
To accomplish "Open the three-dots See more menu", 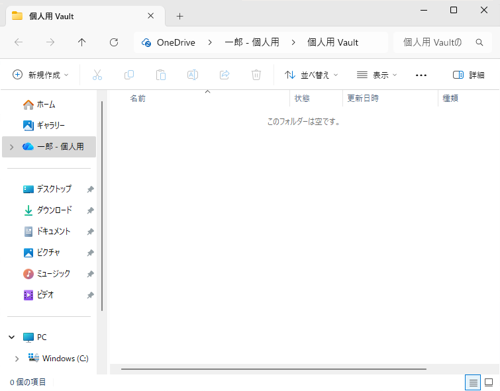I will [421, 75].
